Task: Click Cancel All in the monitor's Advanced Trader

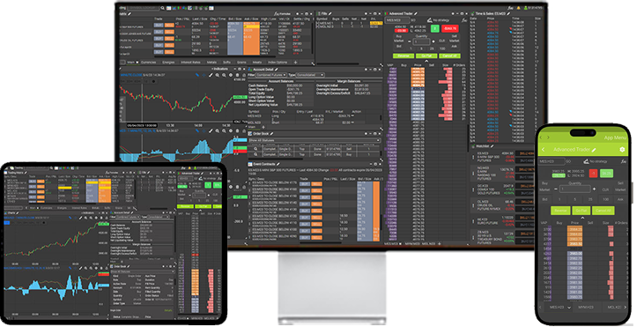Action: point(449,56)
